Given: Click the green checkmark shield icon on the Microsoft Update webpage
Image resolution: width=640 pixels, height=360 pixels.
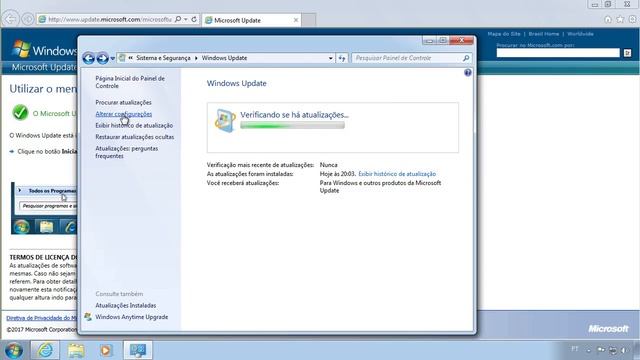Looking at the screenshot, I should [20, 112].
